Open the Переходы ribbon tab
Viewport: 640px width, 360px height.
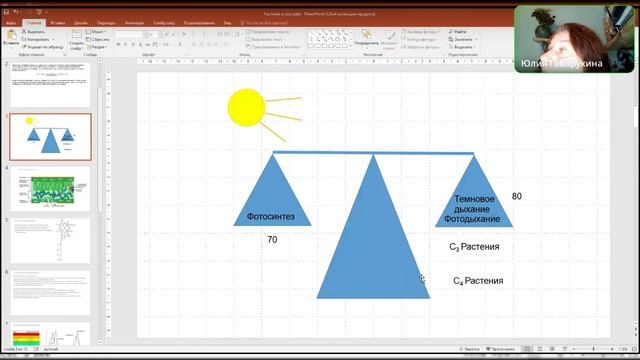[106, 23]
